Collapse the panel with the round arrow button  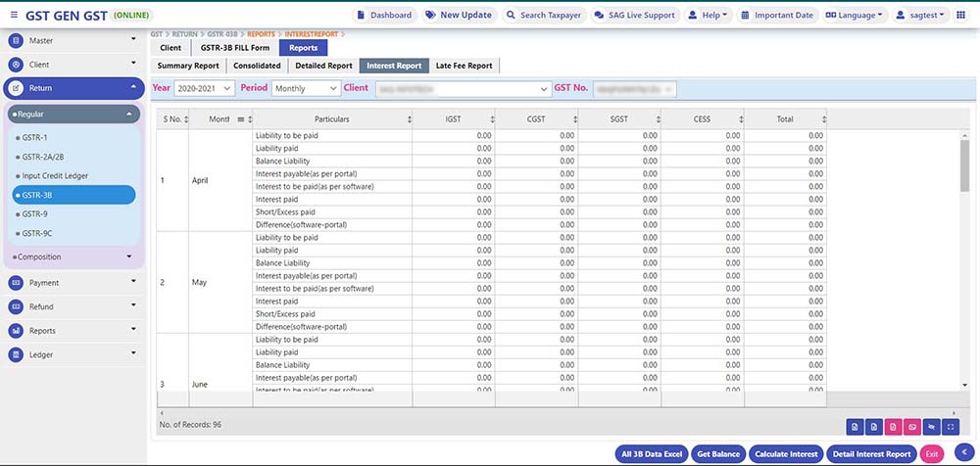pyautogui.click(x=962, y=452)
